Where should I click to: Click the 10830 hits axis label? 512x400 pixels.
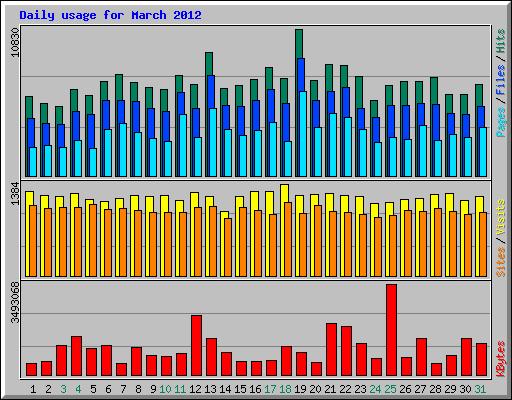coord(15,42)
